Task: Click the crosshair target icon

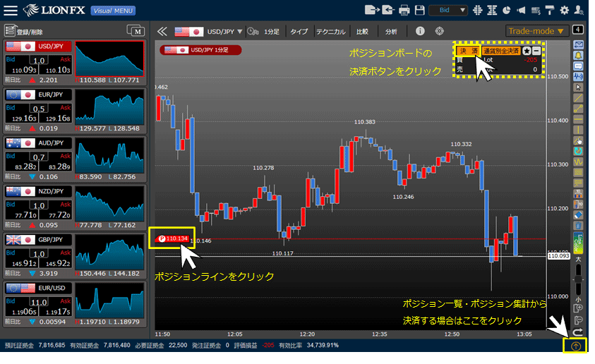Action: click(440, 31)
